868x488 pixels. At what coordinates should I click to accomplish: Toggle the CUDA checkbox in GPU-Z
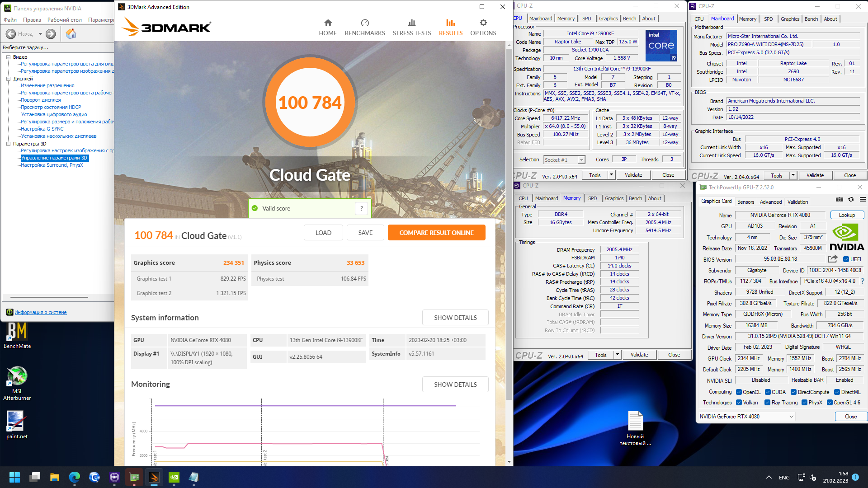[768, 392]
